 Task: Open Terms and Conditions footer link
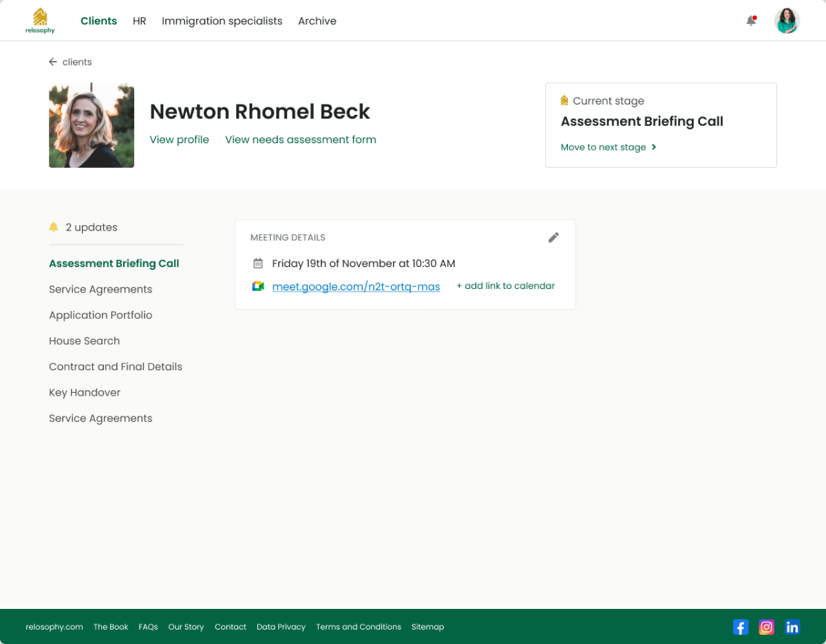(x=359, y=627)
